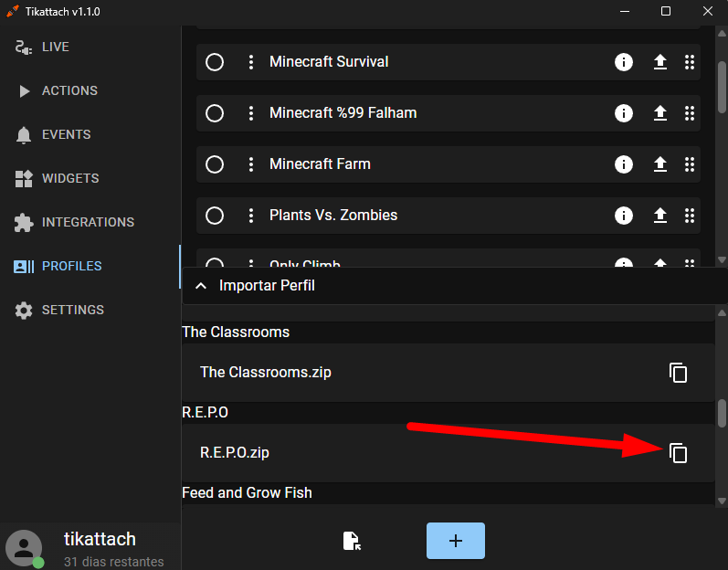Show info for Minecraft %99 Falham profile
Image resolution: width=728 pixels, height=570 pixels.
[x=624, y=113]
